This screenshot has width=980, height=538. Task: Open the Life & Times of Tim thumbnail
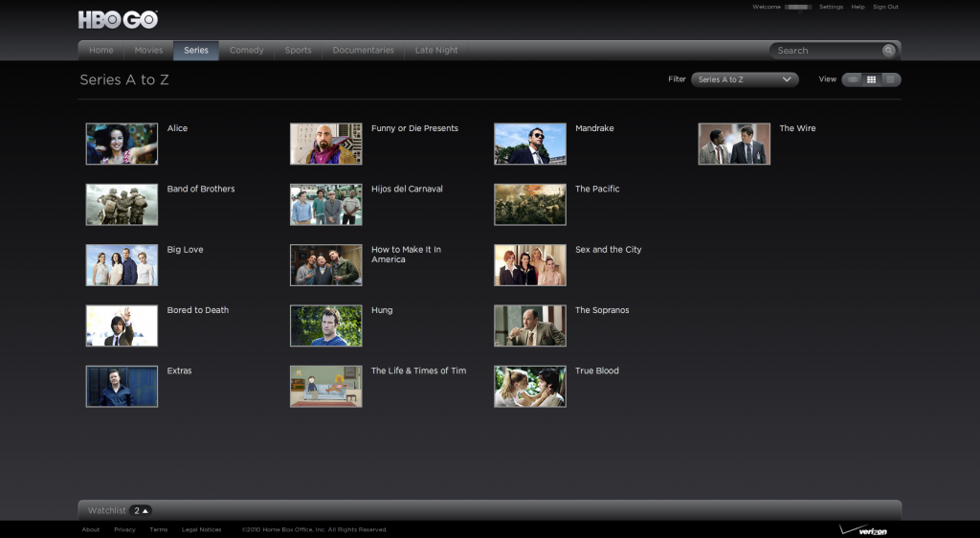[x=326, y=386]
